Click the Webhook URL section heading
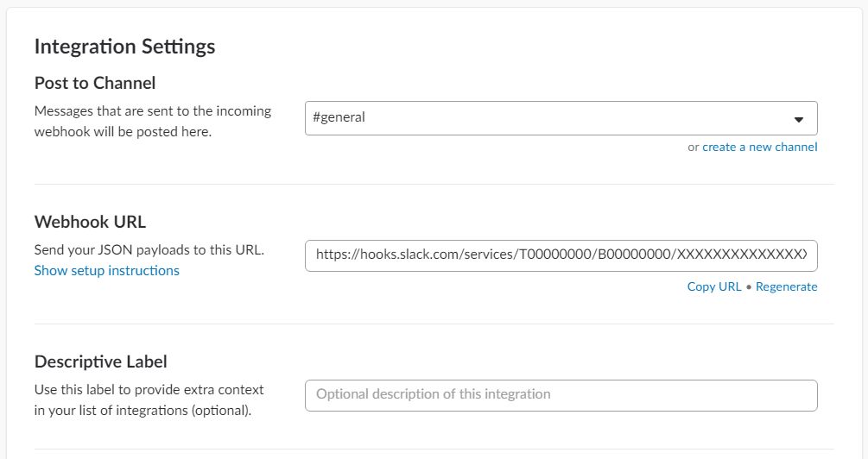 (90, 222)
